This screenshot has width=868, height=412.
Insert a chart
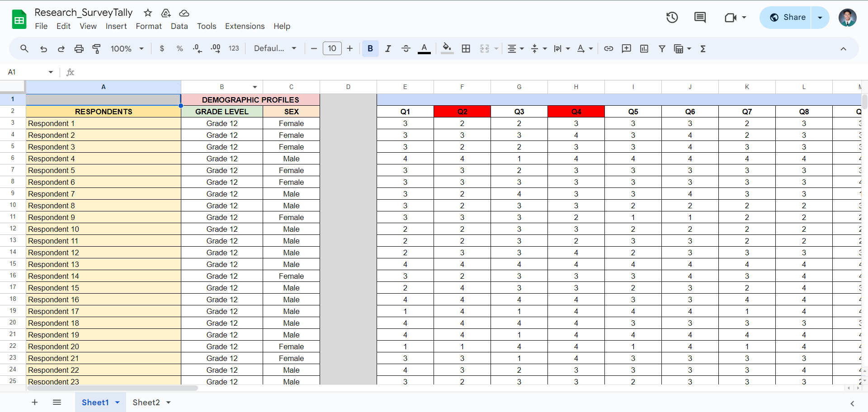pyautogui.click(x=644, y=48)
